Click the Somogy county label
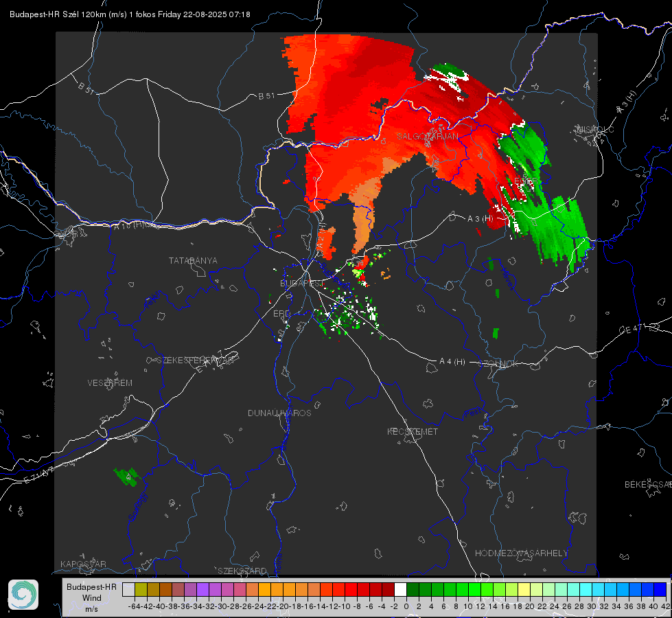Viewport: 672px width, 618px height. (x=138, y=507)
